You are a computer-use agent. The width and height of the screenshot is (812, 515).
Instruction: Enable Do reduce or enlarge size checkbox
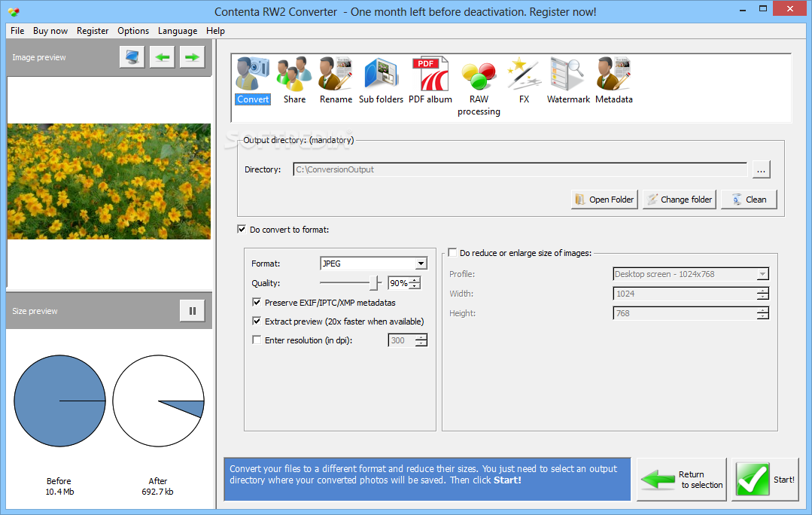[452, 252]
